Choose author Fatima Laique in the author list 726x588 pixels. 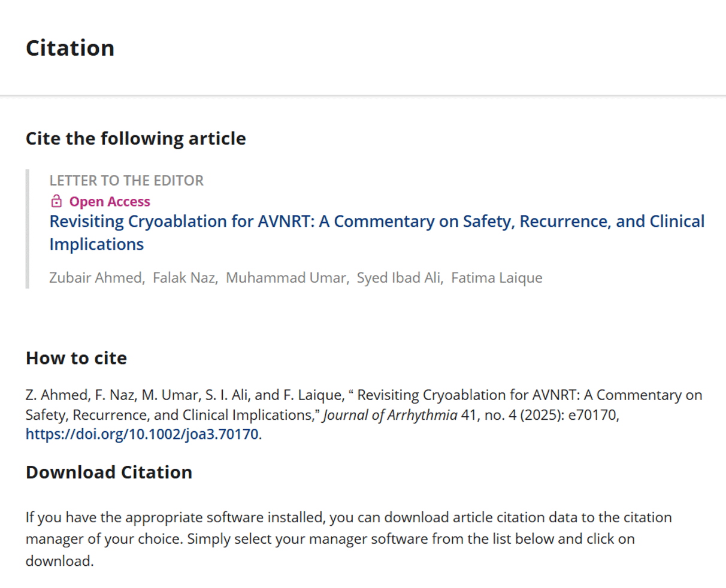point(497,278)
